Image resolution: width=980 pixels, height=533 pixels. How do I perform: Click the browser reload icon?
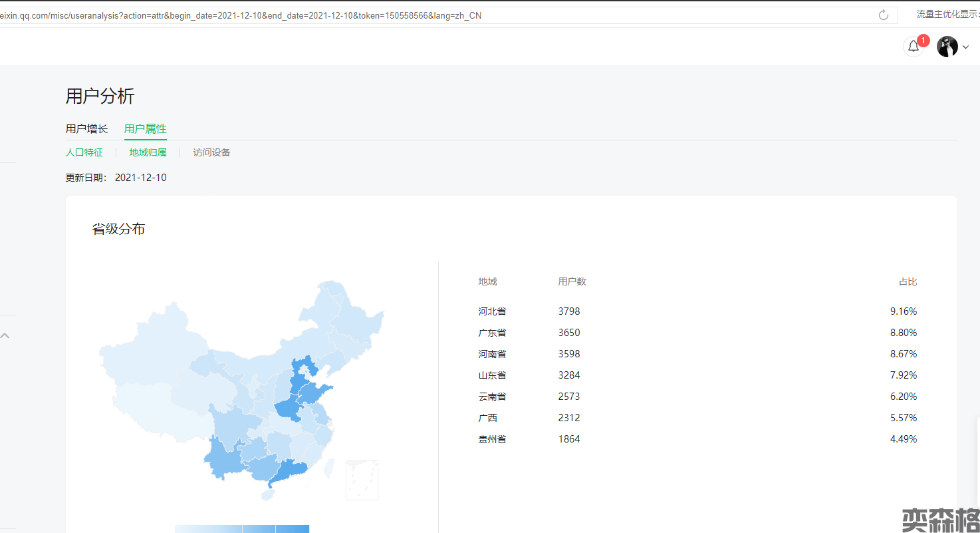click(883, 15)
